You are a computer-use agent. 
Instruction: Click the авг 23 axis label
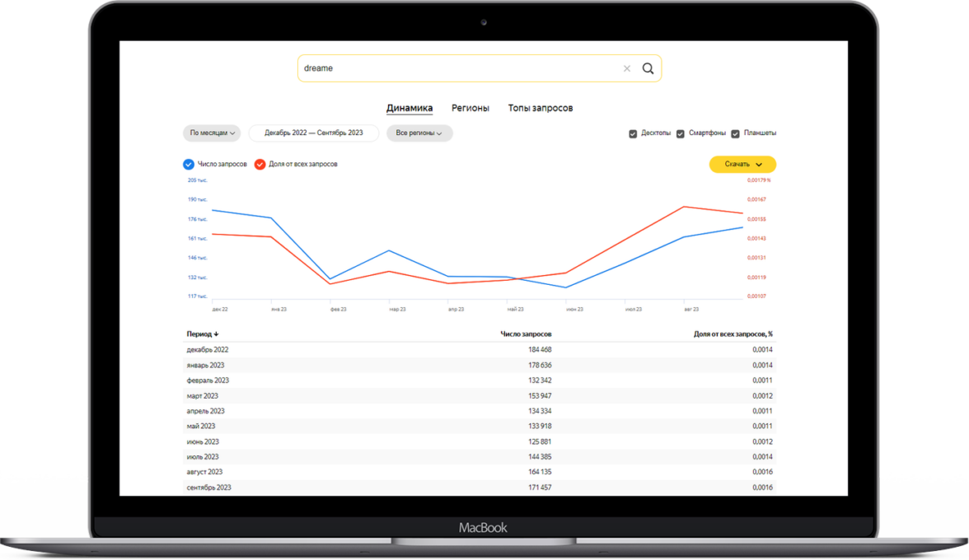click(x=691, y=310)
